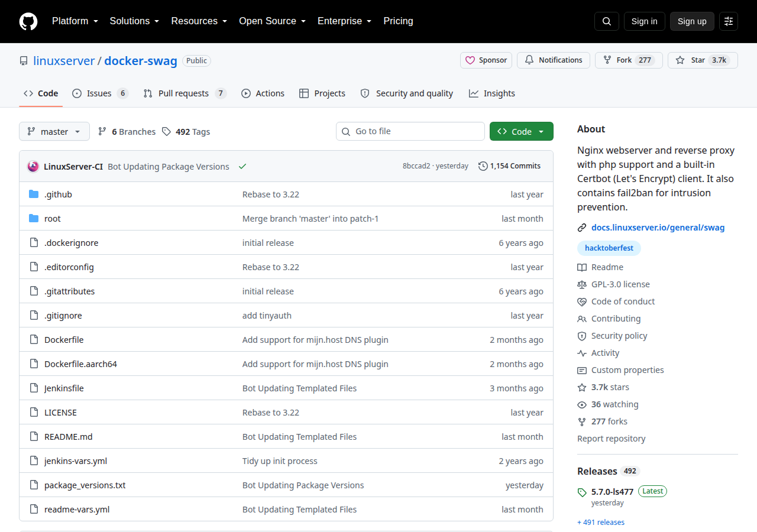Open the 1,154 Commits history
757x532 pixels.
click(x=509, y=166)
